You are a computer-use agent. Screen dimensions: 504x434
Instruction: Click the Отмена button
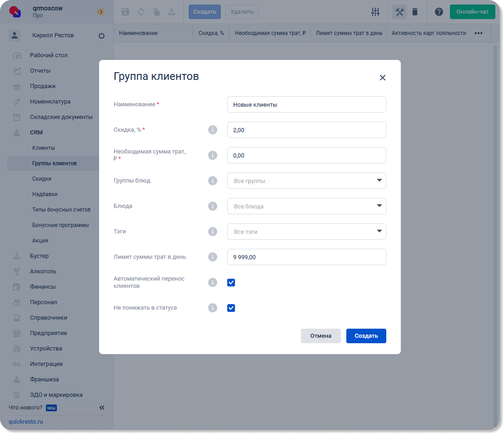(x=320, y=336)
